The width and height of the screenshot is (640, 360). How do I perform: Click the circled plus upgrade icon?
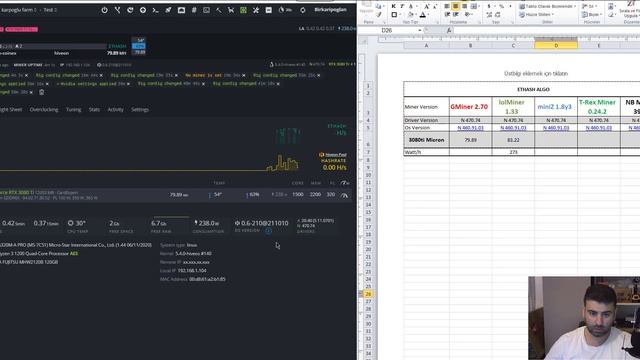[143, 10]
